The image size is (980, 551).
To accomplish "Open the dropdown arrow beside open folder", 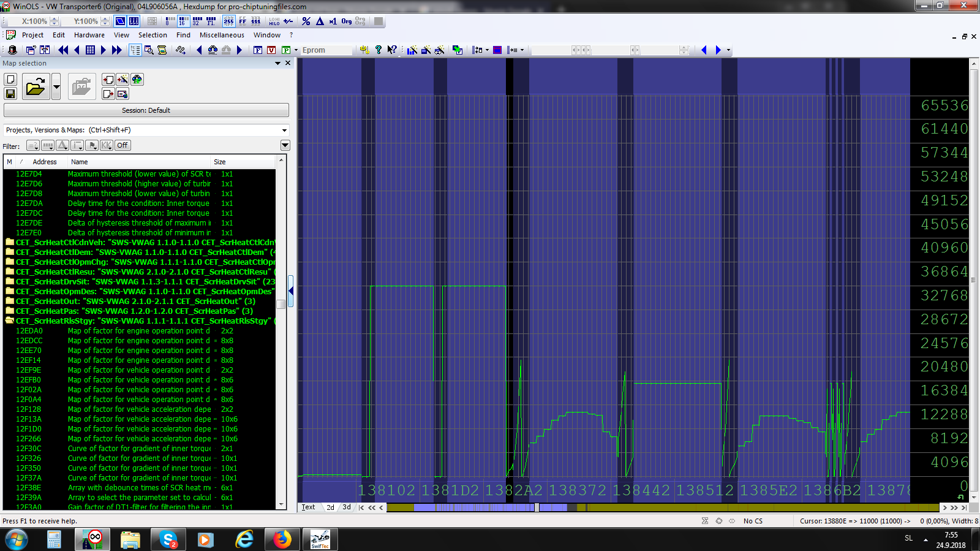I will pyautogui.click(x=56, y=87).
